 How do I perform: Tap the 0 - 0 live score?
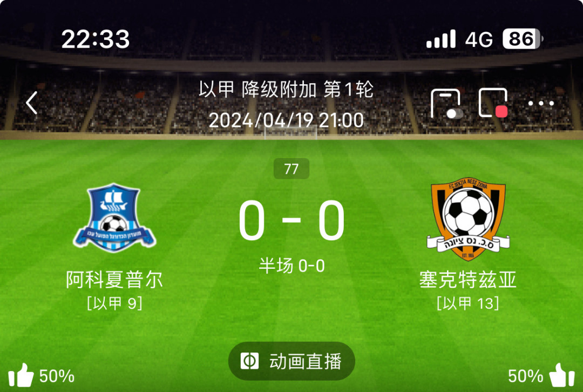(x=291, y=220)
